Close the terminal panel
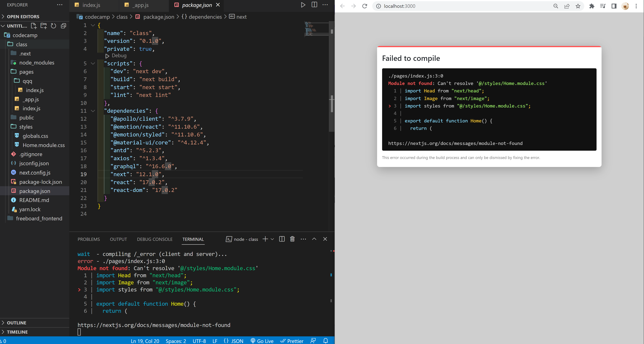 tap(325, 239)
